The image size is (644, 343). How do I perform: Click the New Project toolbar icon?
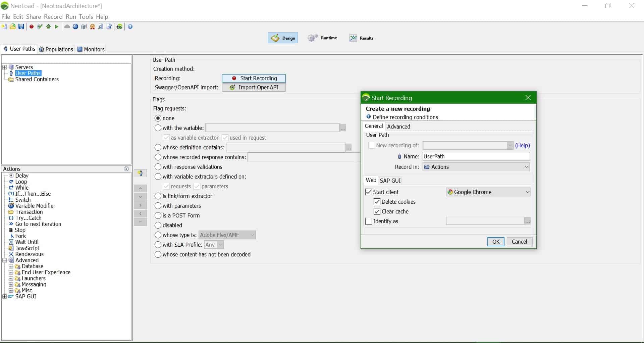pyautogui.click(x=4, y=27)
